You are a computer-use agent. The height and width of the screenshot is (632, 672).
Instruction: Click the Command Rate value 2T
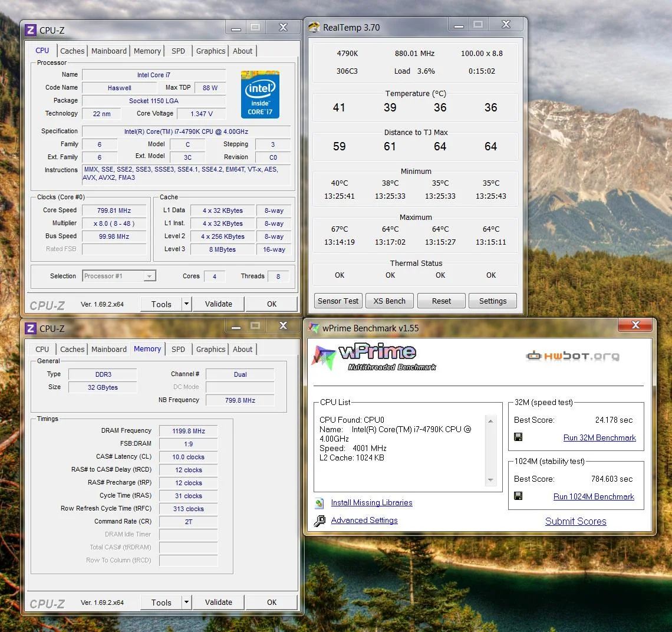pos(189,522)
